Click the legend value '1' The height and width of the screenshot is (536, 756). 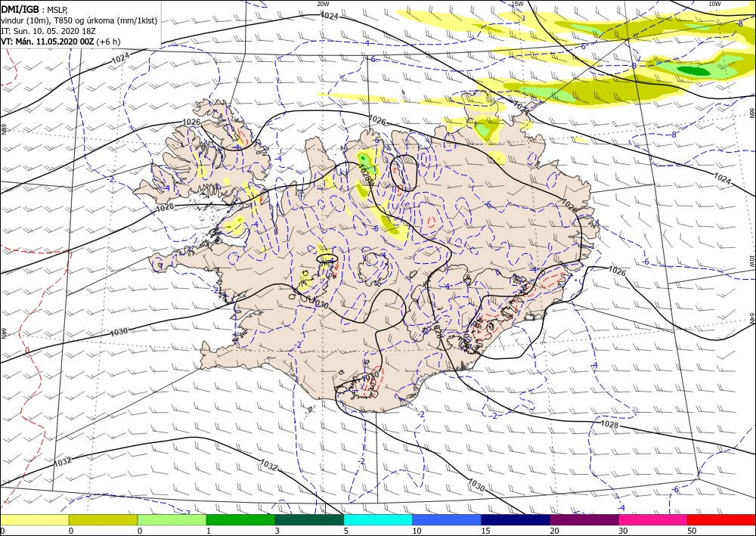(209, 531)
